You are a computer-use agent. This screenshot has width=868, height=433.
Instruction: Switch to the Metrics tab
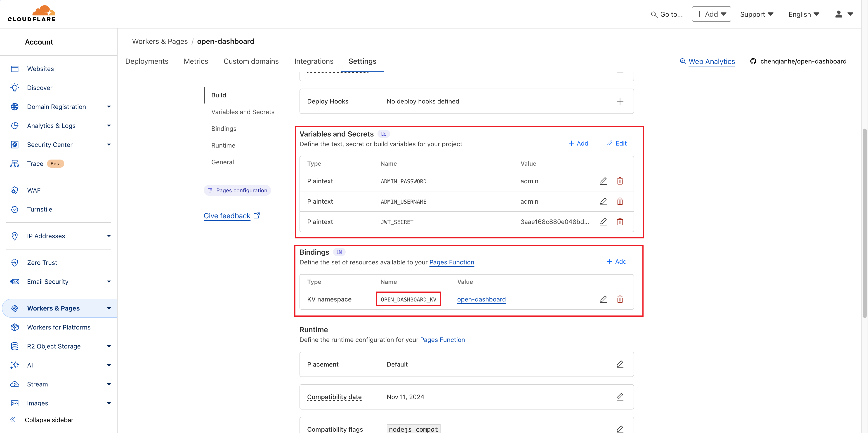[196, 61]
